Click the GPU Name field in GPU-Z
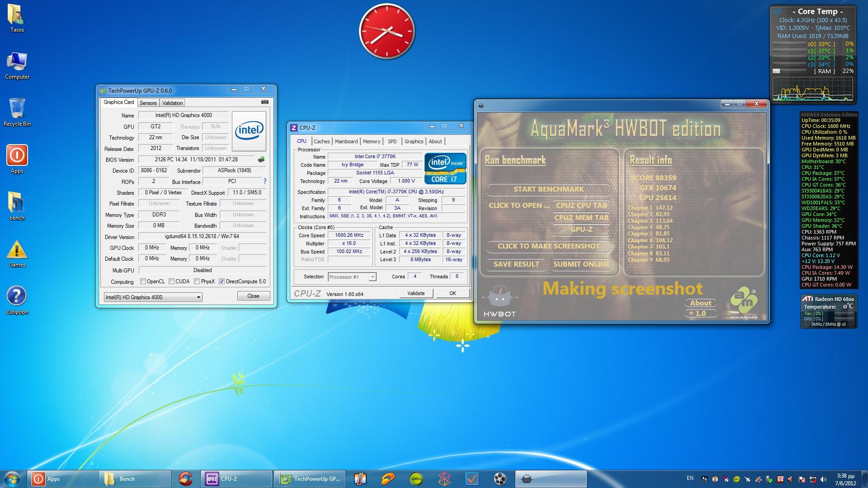The width and height of the screenshot is (868, 488). click(x=184, y=115)
